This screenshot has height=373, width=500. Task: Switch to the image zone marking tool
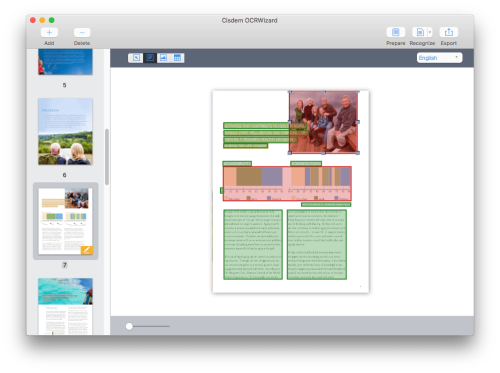(x=163, y=58)
